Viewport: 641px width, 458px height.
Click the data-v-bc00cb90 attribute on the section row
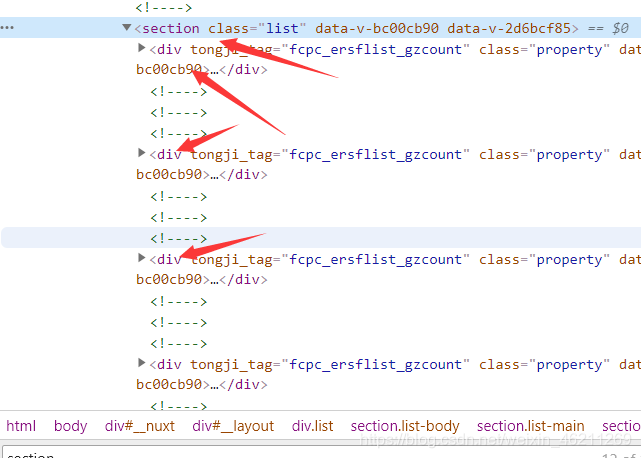(x=377, y=28)
